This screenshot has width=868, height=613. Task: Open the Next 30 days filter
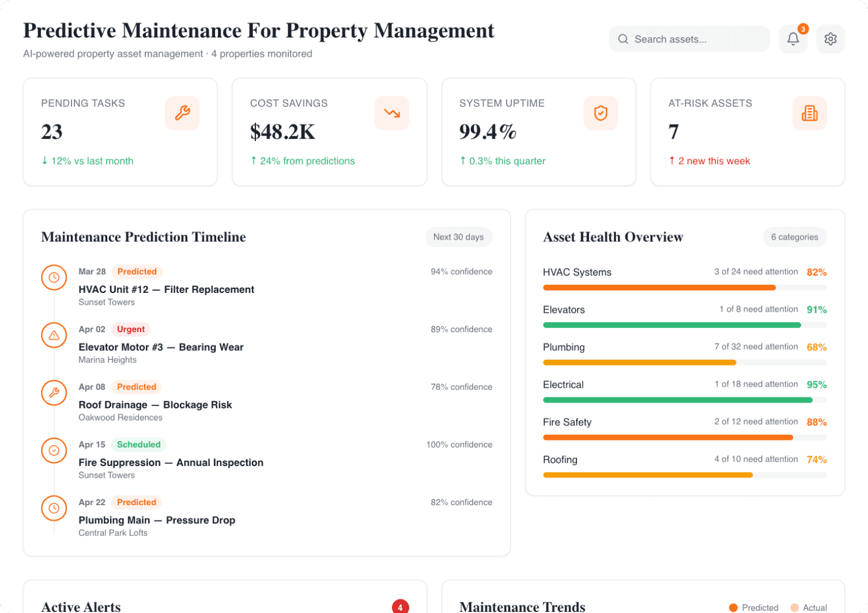click(x=458, y=237)
